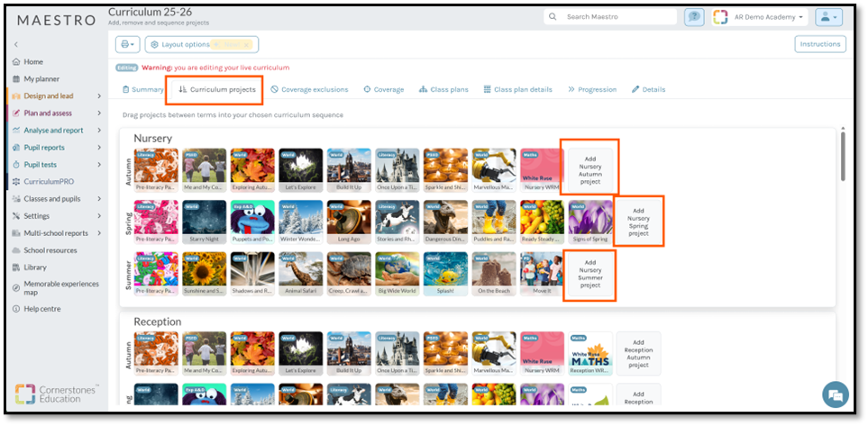Click Add Nursery Autumn project
Viewport: 868px width, 426px height.
(x=590, y=168)
